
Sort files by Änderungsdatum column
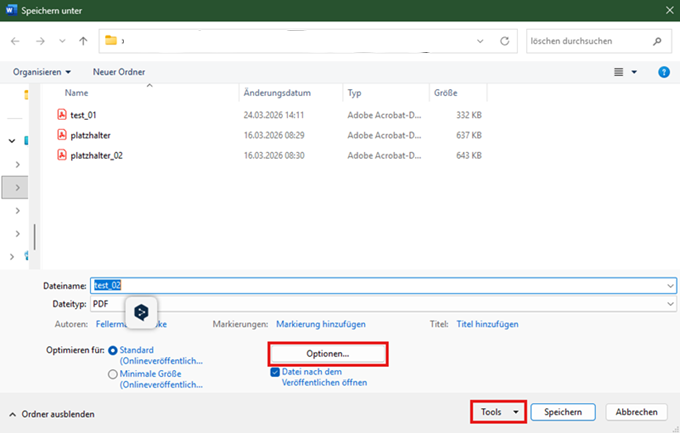coord(277,93)
